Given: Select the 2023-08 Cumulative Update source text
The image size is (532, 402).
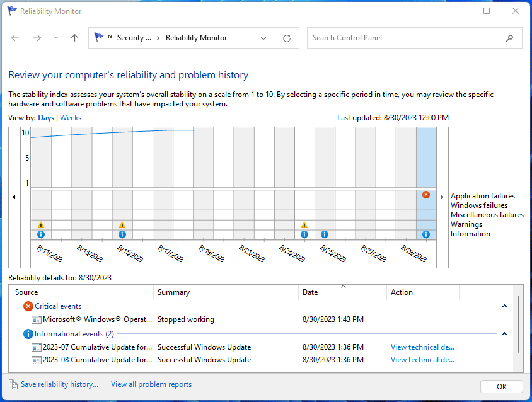Looking at the screenshot, I should pyautogui.click(x=97, y=360).
